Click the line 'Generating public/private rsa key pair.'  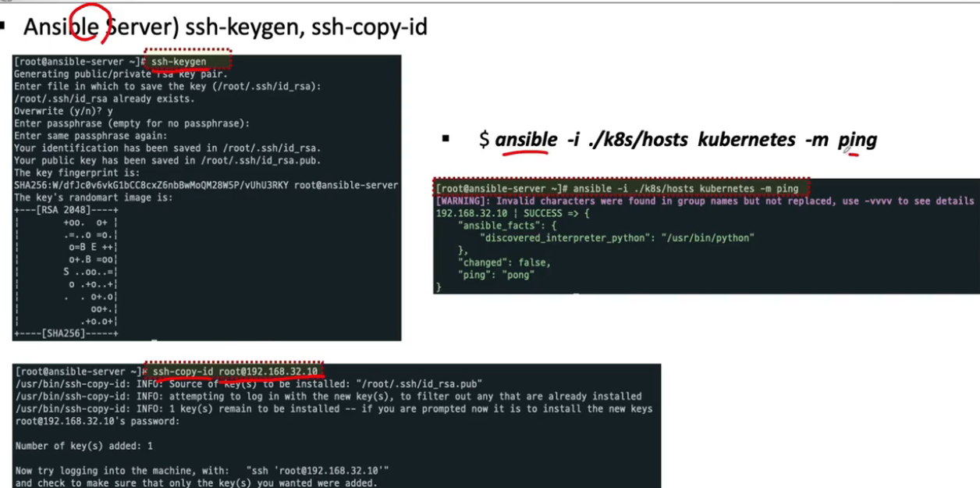coord(120,74)
